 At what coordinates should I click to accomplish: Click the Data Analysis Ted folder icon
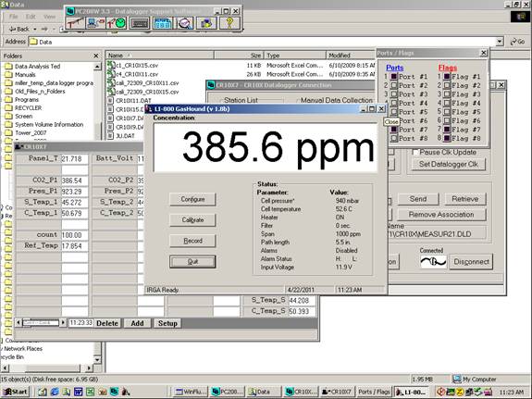tap(9, 67)
